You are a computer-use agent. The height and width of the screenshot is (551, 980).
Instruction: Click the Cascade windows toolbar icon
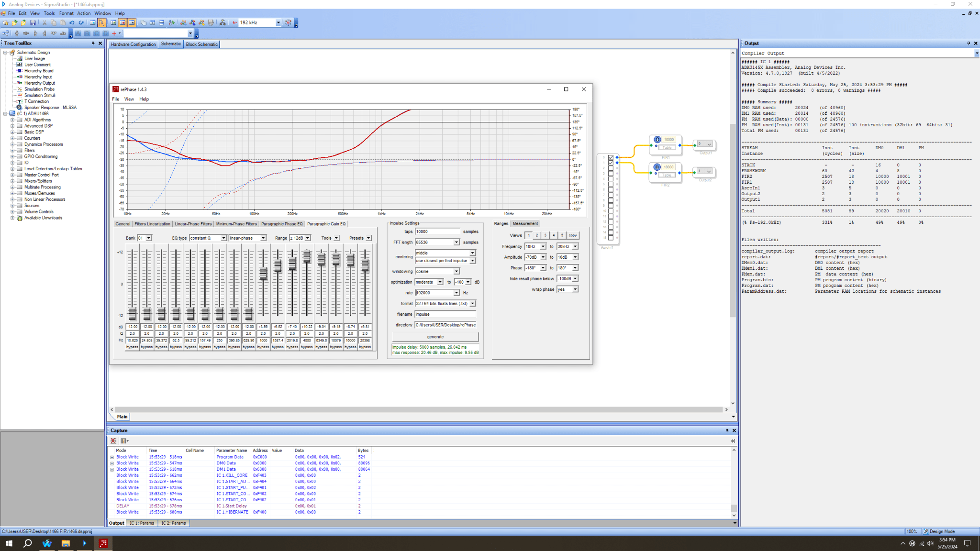coord(143,22)
